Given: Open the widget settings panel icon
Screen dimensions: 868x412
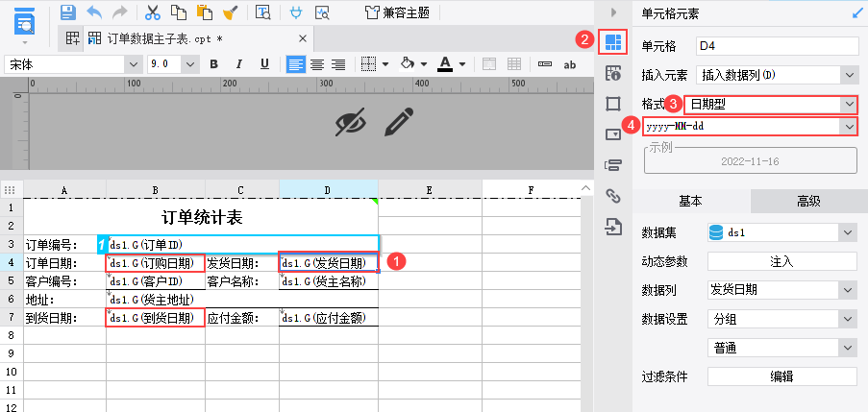Looking at the screenshot, I should (613, 133).
